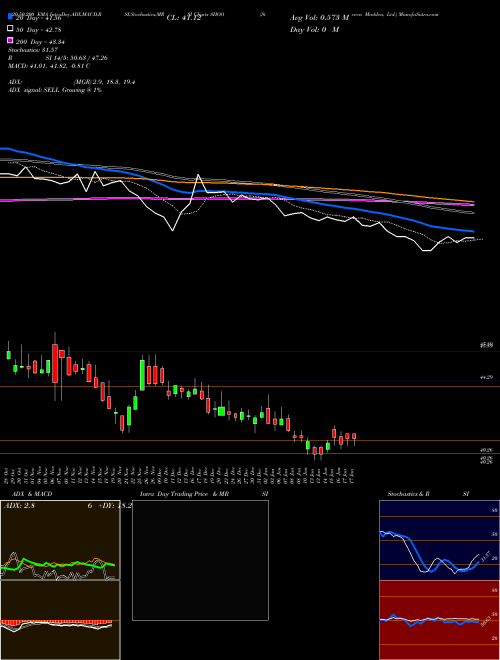Select the MACD values line
Screen dimensions: 500x660
tap(49, 66)
